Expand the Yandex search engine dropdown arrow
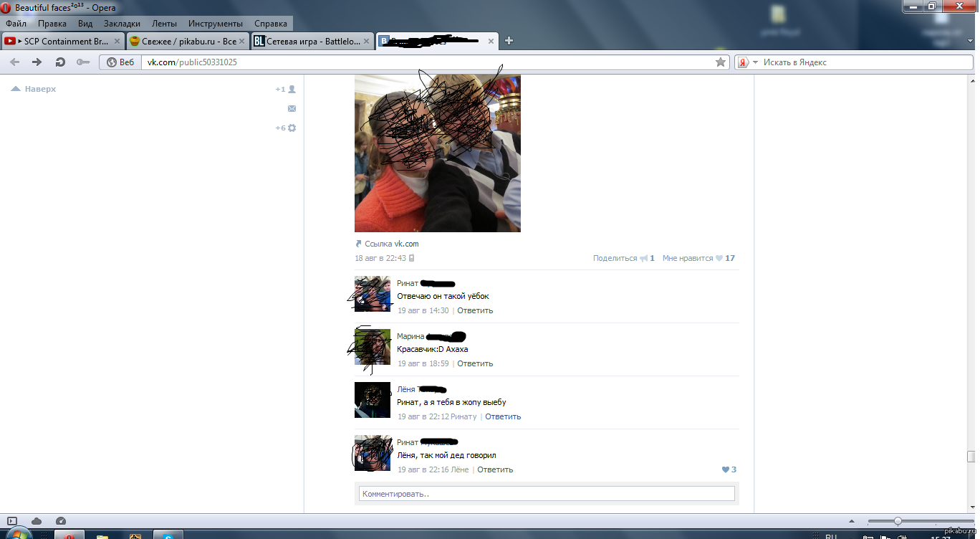This screenshot has width=980, height=539. (x=755, y=62)
